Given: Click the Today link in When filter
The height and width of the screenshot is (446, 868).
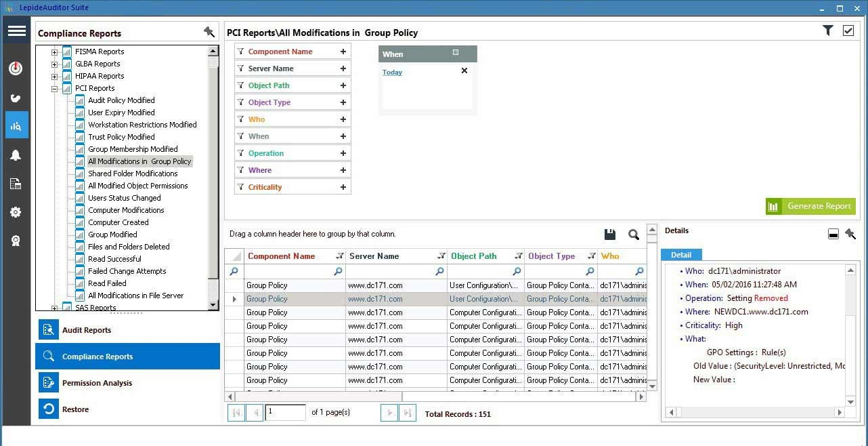Looking at the screenshot, I should (392, 72).
